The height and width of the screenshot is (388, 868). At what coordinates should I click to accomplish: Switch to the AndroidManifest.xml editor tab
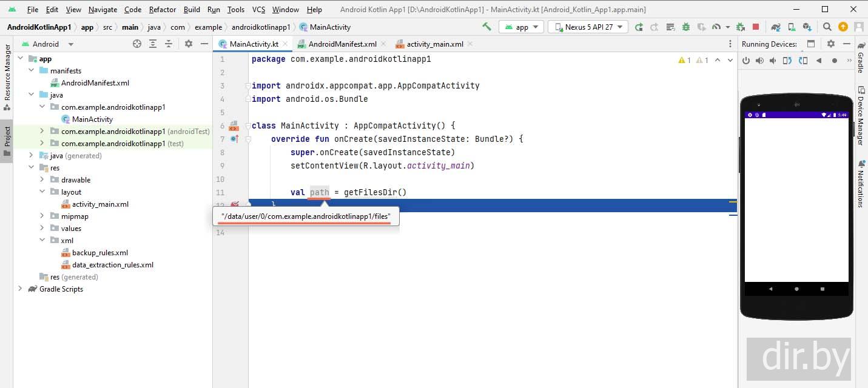pyautogui.click(x=342, y=44)
